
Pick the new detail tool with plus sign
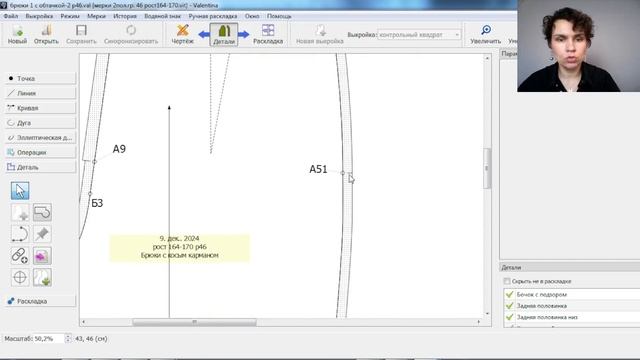pos(20,213)
